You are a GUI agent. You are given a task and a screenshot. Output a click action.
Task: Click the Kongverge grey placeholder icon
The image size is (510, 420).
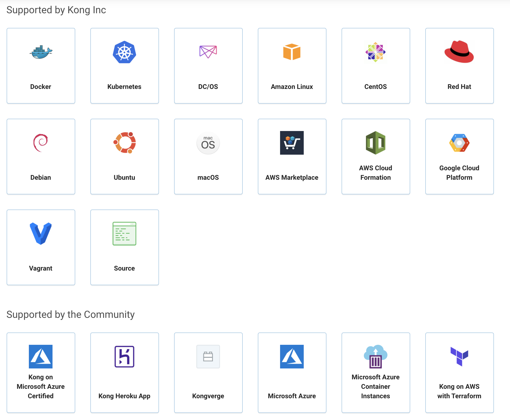pyautogui.click(x=208, y=356)
